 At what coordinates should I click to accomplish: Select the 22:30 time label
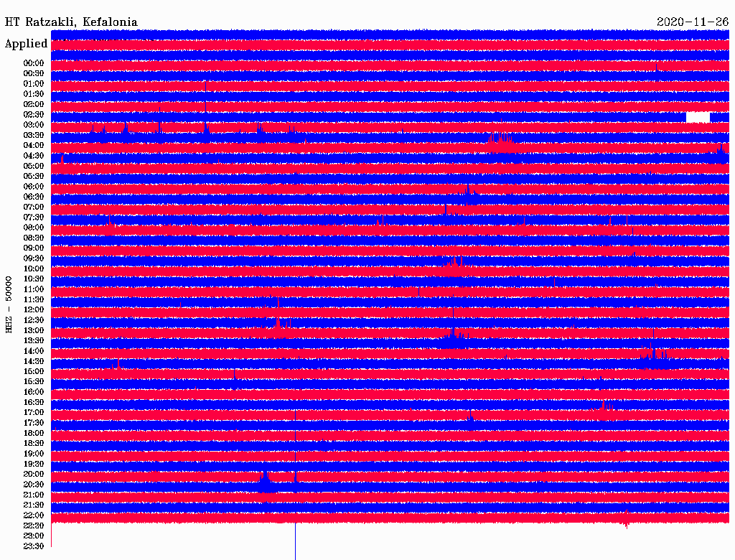coord(34,526)
